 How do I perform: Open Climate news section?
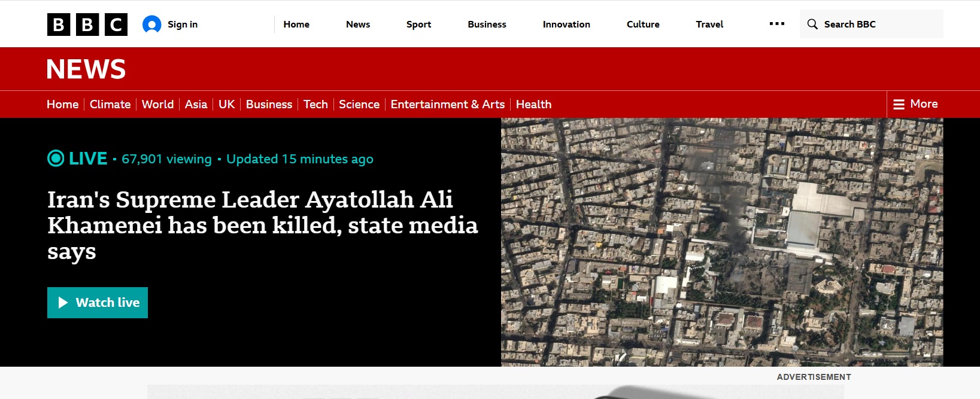point(110,104)
